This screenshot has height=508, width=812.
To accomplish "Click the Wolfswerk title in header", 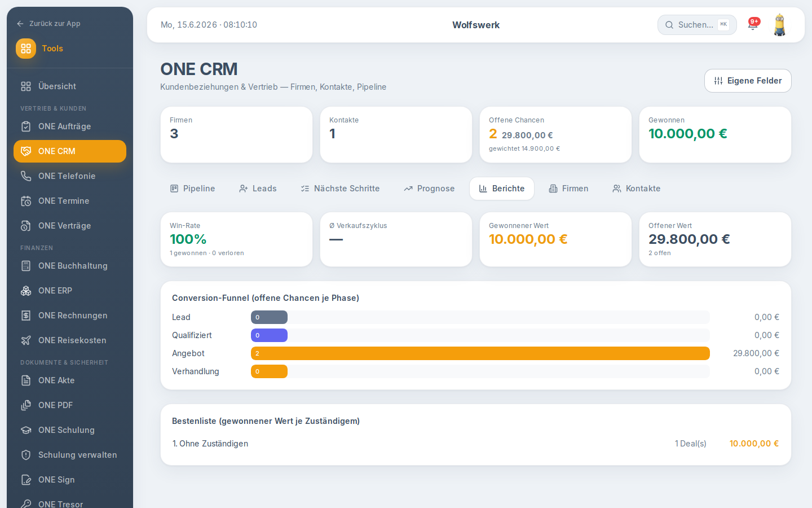I will point(476,25).
